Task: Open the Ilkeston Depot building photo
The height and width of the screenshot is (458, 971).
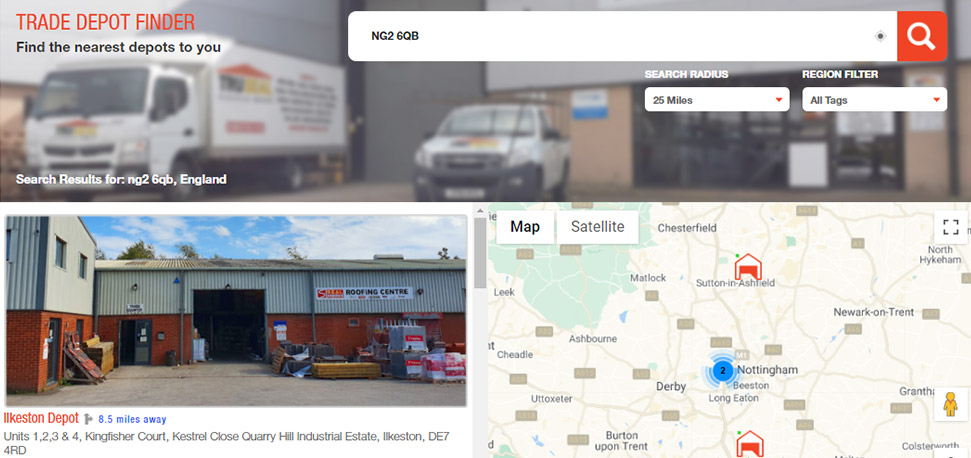Action: 236,310
